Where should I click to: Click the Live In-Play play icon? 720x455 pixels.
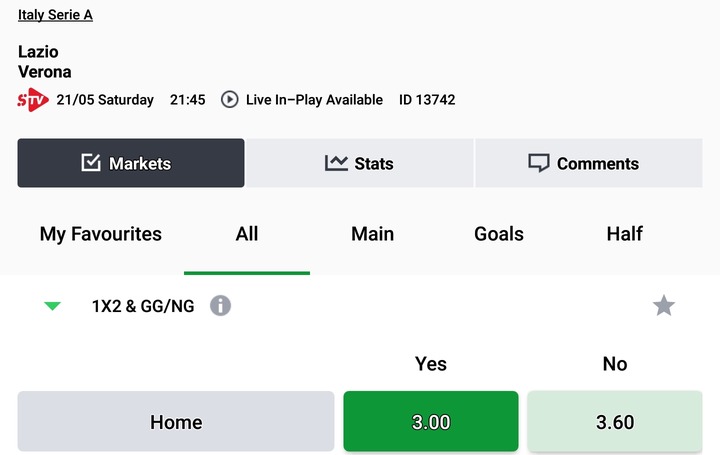point(230,100)
